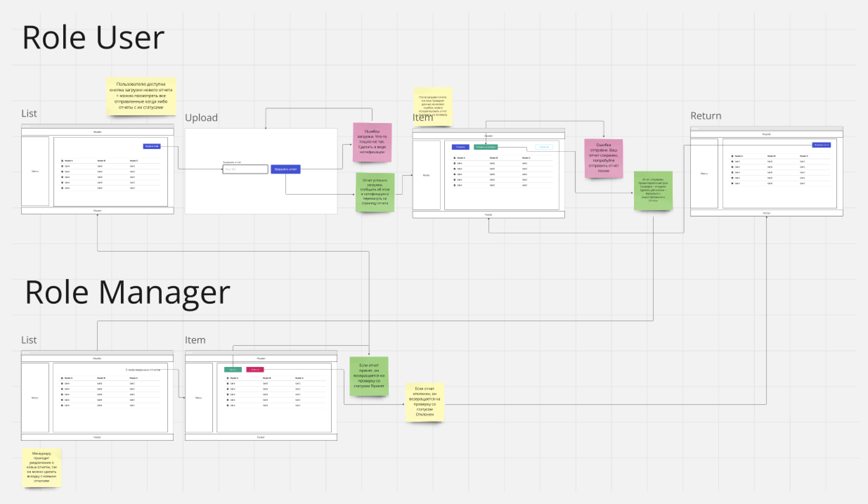The height and width of the screenshot is (504, 868).
Task: Select pink upload error sticky note
Action: pyautogui.click(x=372, y=142)
